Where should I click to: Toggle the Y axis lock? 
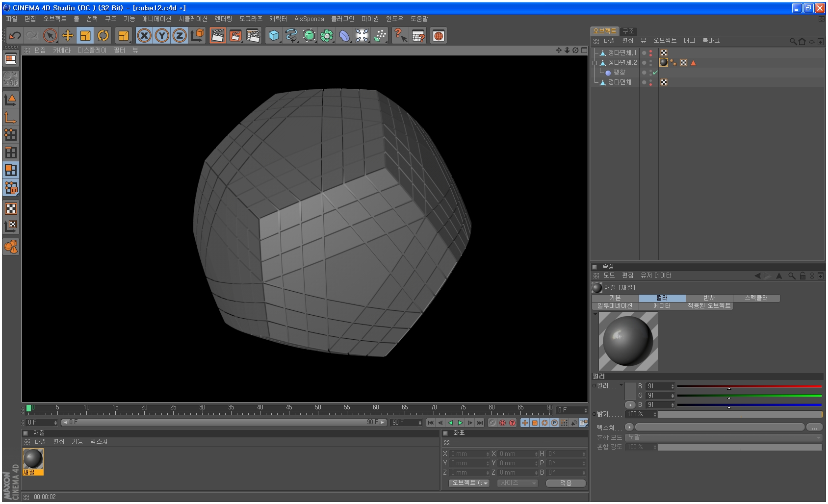coord(162,35)
